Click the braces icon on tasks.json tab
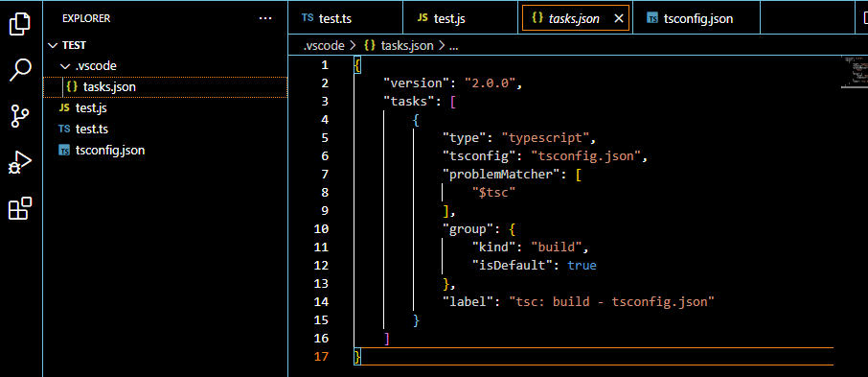The width and height of the screenshot is (868, 377). click(x=537, y=18)
